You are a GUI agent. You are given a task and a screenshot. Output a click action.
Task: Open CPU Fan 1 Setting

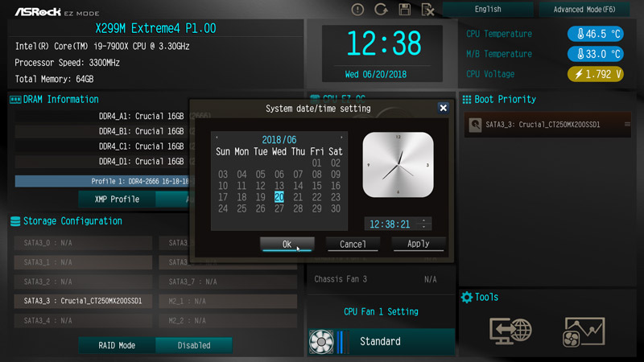point(381,311)
